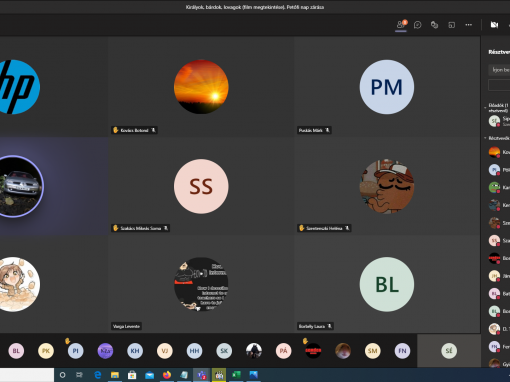Select the large SS initials avatar
510x382 pixels.
201,186
